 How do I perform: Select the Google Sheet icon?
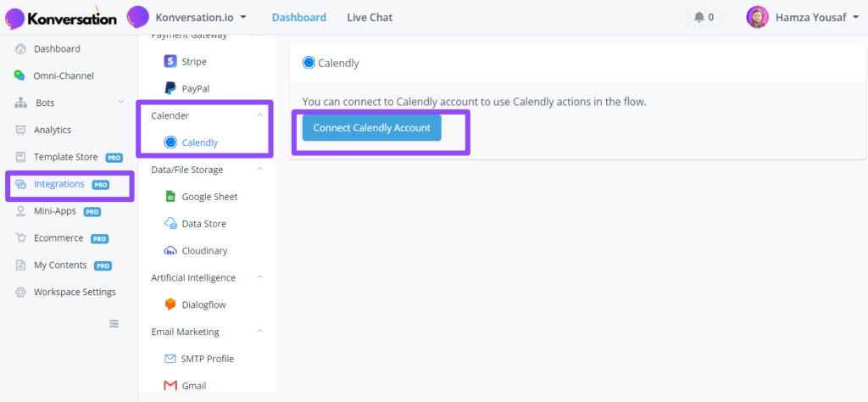(x=170, y=197)
